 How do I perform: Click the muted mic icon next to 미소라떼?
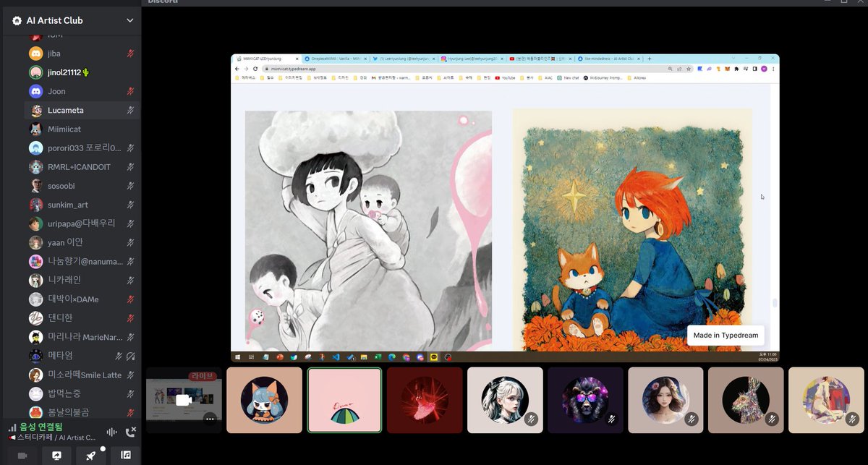131,375
